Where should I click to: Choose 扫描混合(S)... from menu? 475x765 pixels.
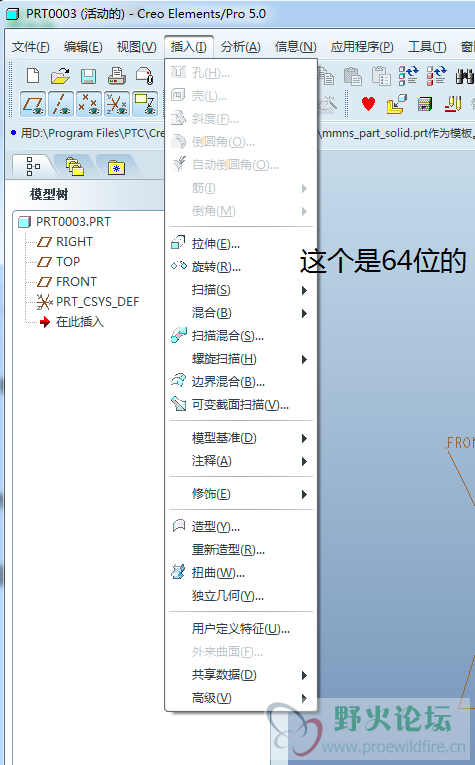tap(241, 336)
